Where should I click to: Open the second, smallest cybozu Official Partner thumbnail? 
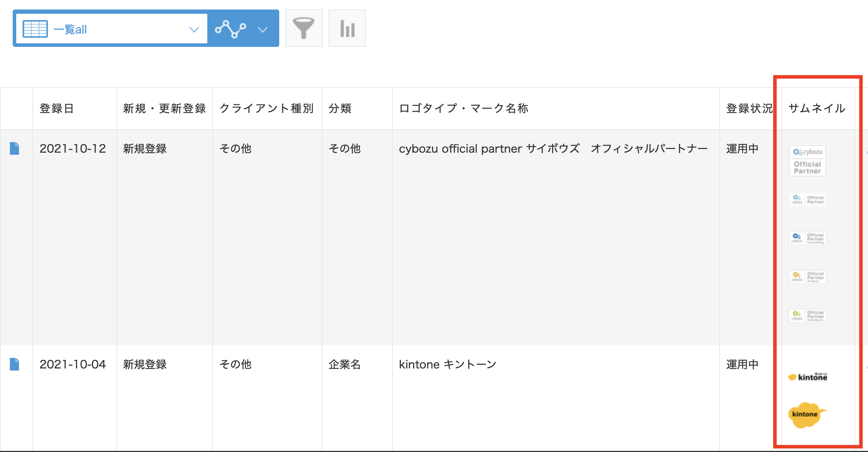(x=807, y=199)
